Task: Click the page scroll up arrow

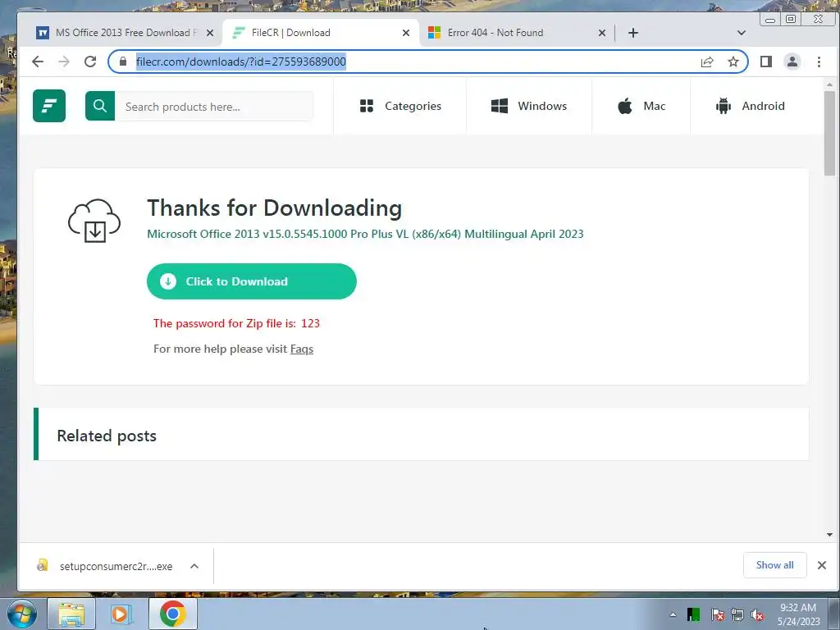Action: (x=830, y=84)
